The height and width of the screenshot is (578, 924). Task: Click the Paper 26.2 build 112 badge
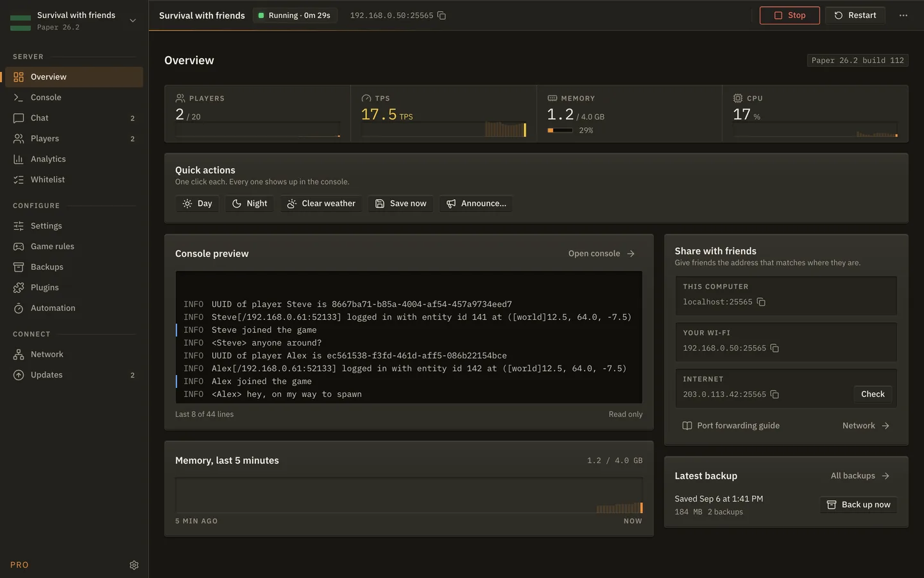pyautogui.click(x=857, y=60)
